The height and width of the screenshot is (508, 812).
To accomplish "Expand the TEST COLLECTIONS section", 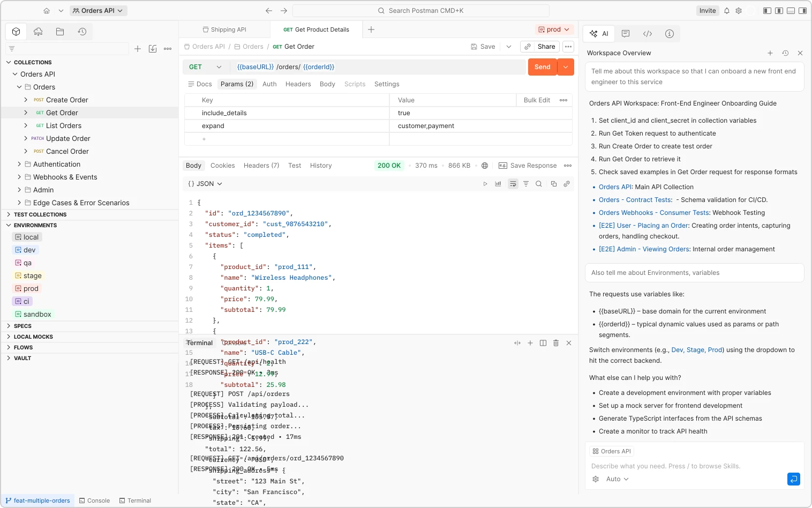I will pos(9,214).
